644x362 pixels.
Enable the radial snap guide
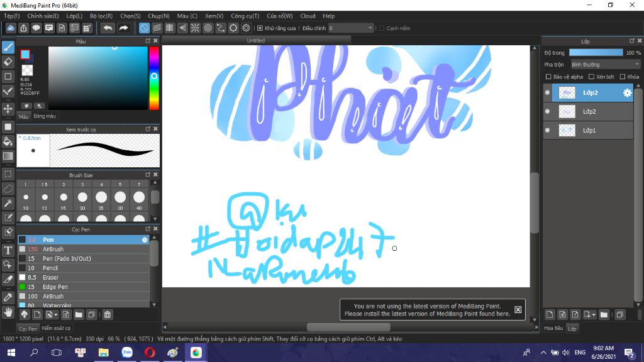pos(195,28)
